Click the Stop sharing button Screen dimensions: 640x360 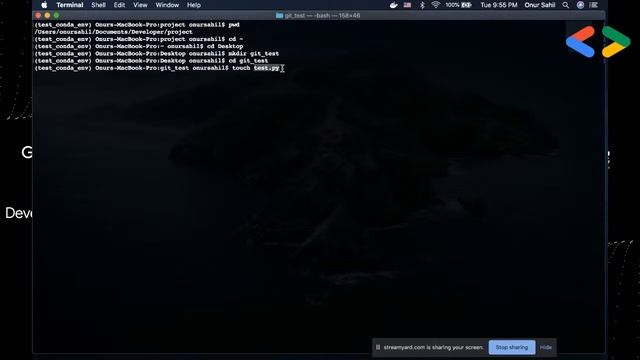[x=512, y=347]
